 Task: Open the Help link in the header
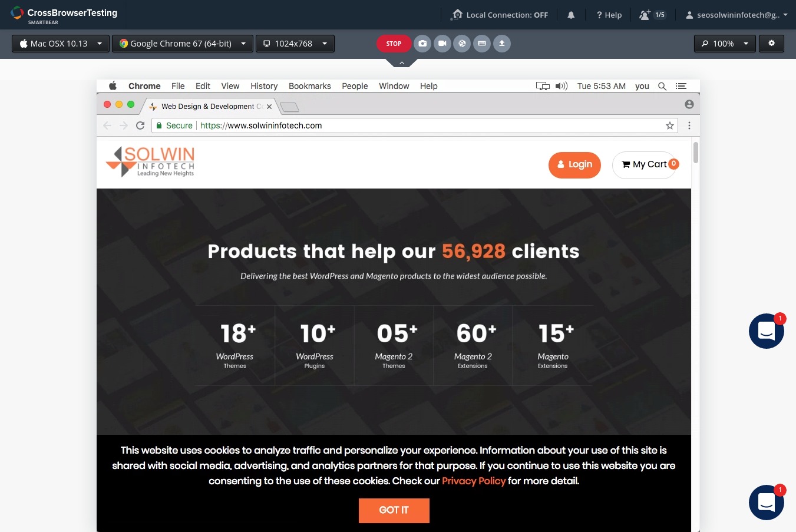(609, 15)
